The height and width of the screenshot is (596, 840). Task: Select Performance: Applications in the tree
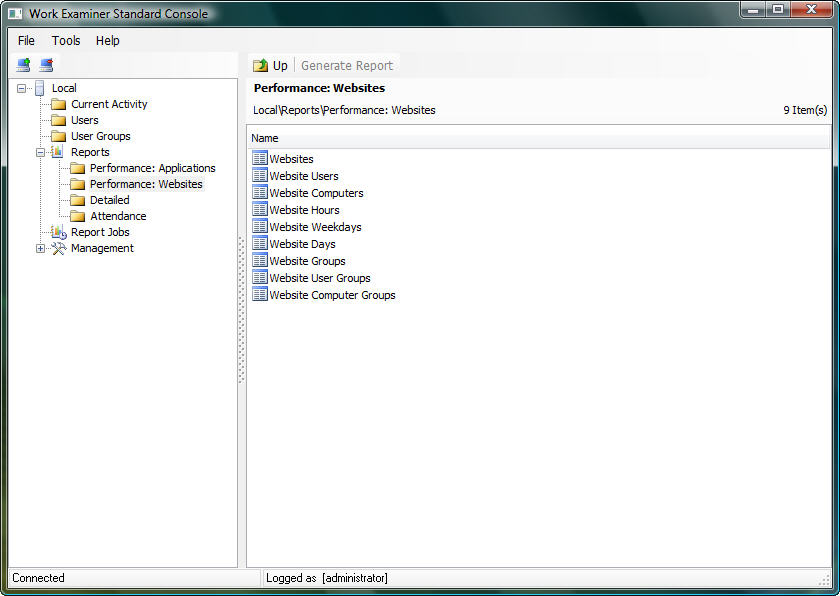tap(153, 168)
